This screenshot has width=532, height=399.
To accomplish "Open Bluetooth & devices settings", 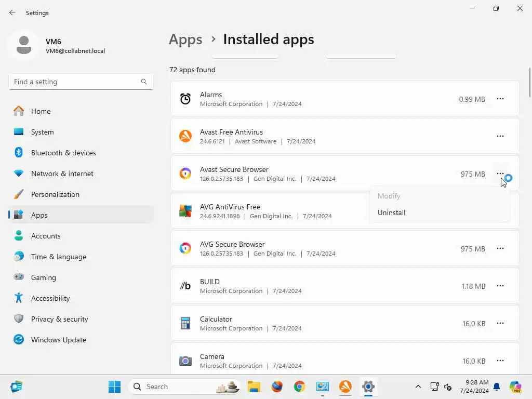I will (x=81, y=153).
